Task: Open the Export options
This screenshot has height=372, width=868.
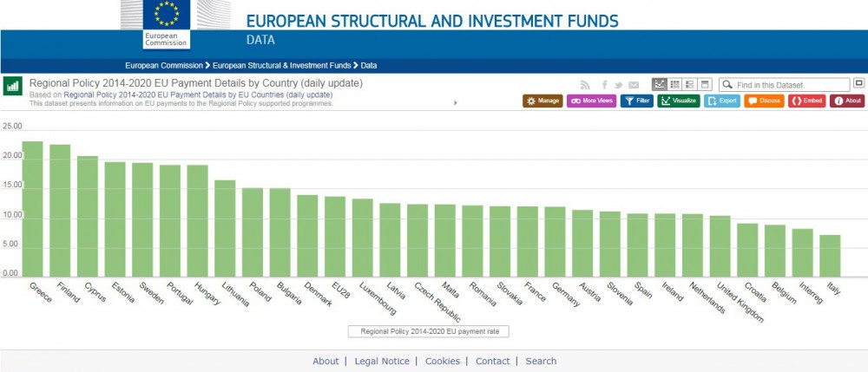Action: (x=722, y=101)
